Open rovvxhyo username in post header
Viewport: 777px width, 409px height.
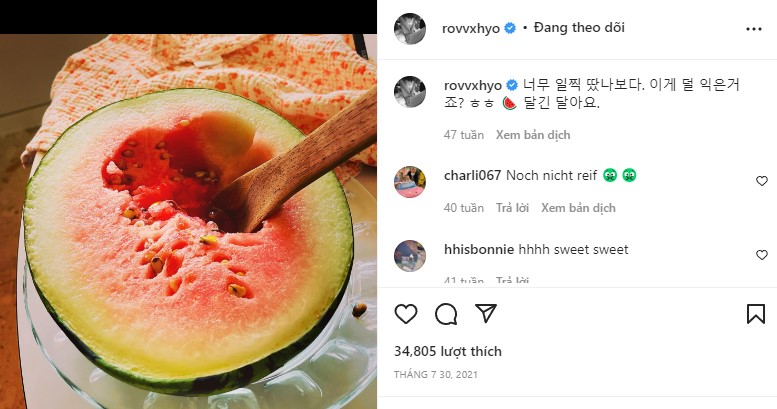point(471,28)
